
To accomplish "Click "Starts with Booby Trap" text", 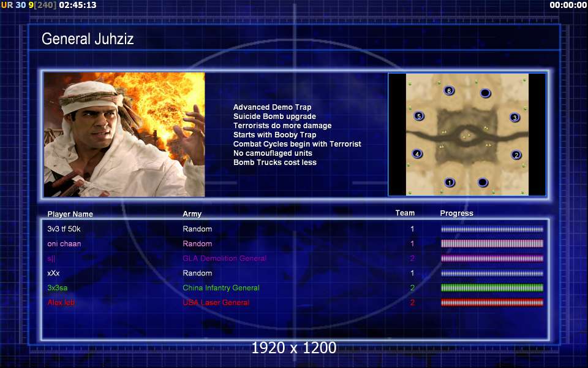I will click(x=274, y=135).
